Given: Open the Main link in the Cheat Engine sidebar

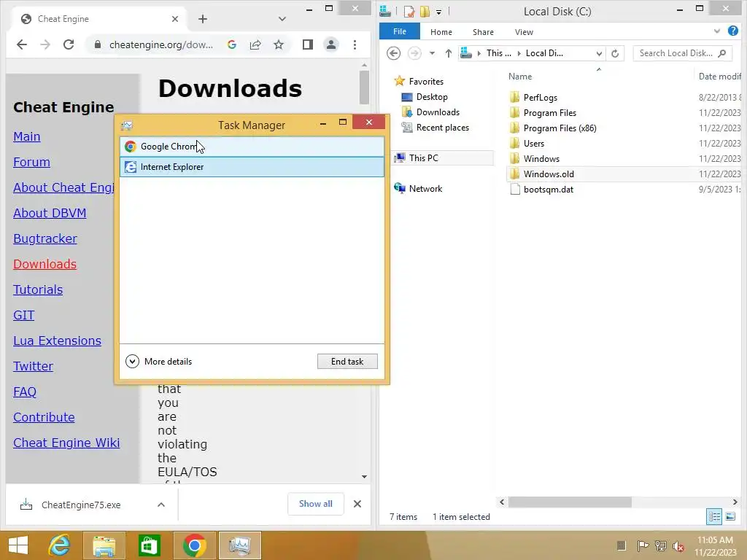Looking at the screenshot, I should [x=27, y=136].
